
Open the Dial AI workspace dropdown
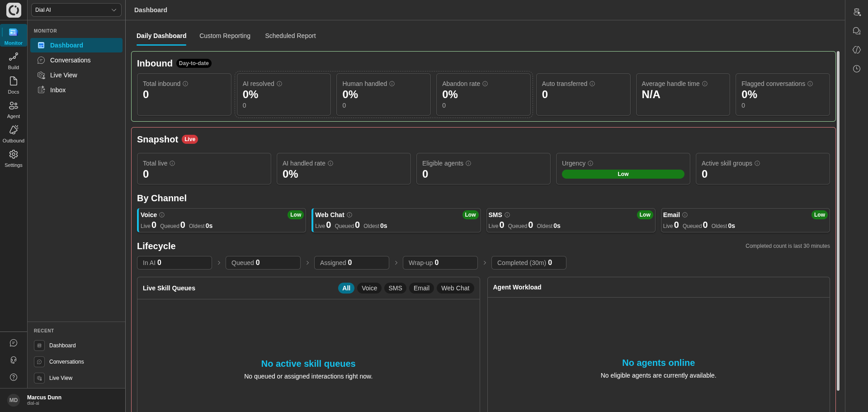(76, 10)
